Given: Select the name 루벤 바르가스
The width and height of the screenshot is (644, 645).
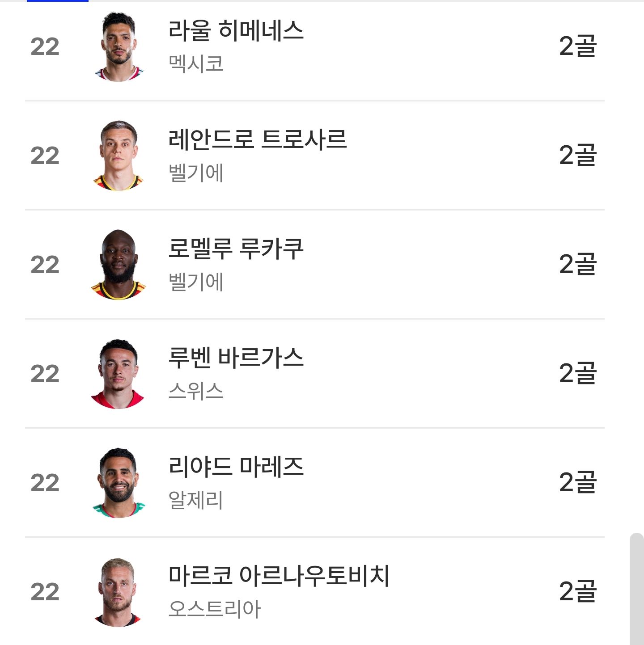Looking at the screenshot, I should coord(236,358).
